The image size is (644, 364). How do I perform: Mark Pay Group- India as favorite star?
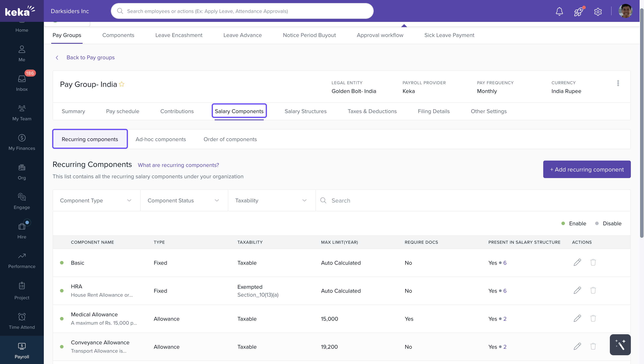[122, 84]
